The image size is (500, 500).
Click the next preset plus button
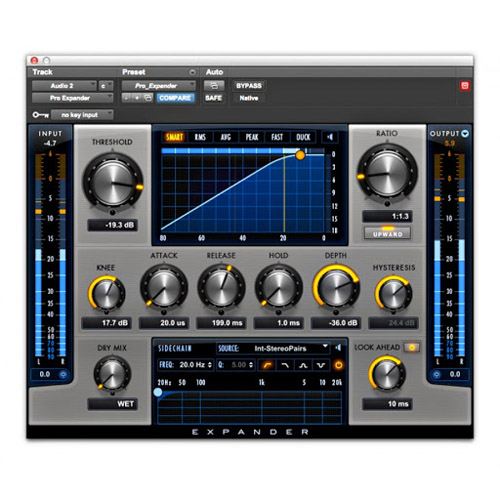coord(137,98)
